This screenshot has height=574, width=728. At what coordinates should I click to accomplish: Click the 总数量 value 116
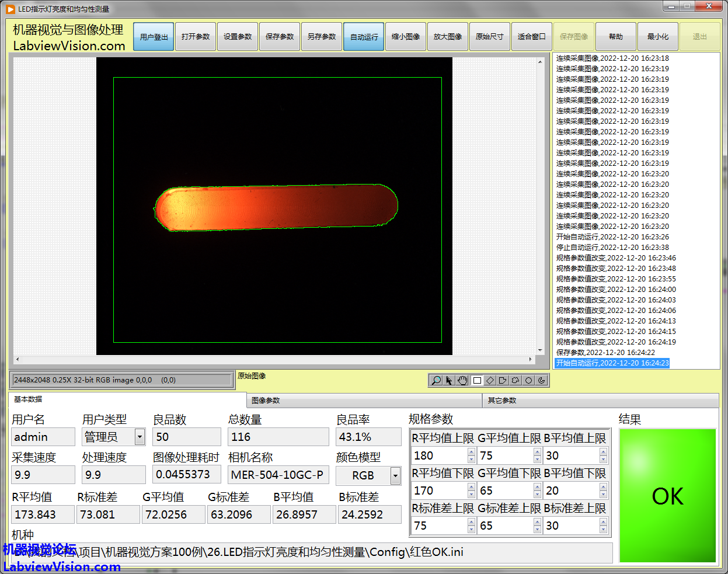278,437
